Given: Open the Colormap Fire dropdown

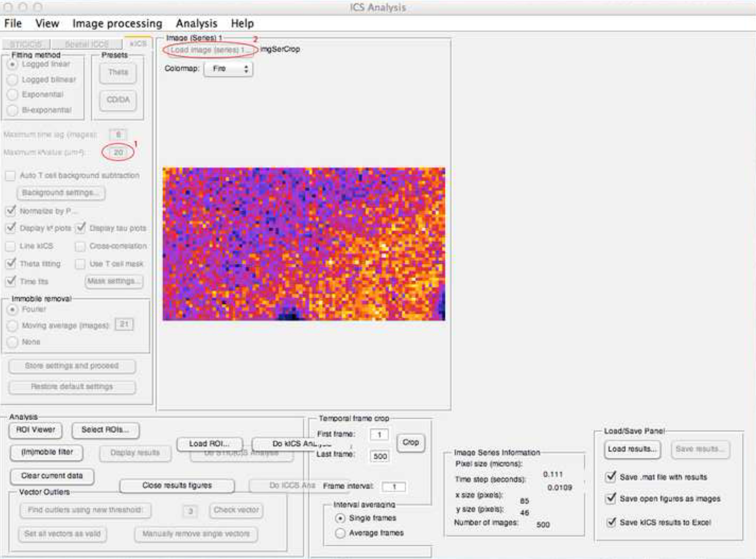Looking at the screenshot, I should tap(228, 69).
